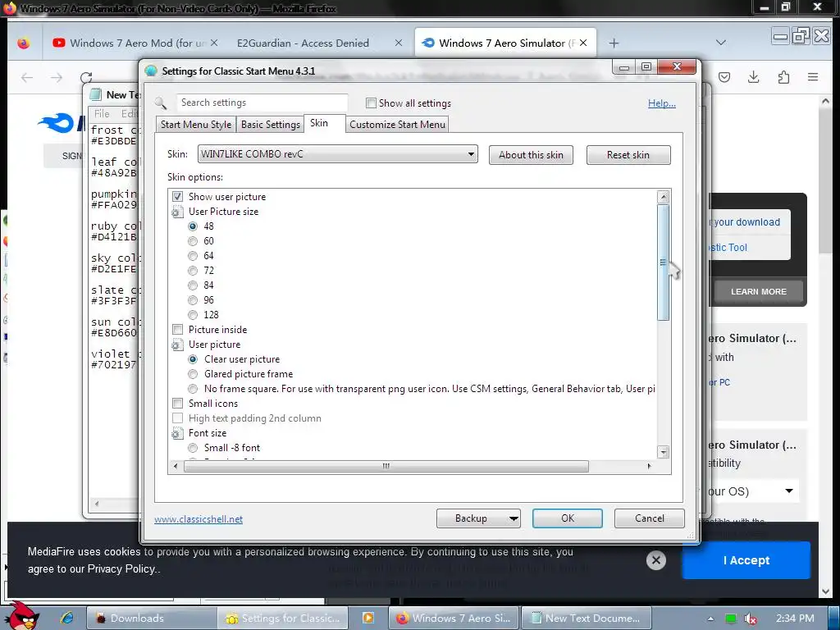The height and width of the screenshot is (630, 840).
Task: Open Firefox Pocket save icon
Action: (724, 77)
